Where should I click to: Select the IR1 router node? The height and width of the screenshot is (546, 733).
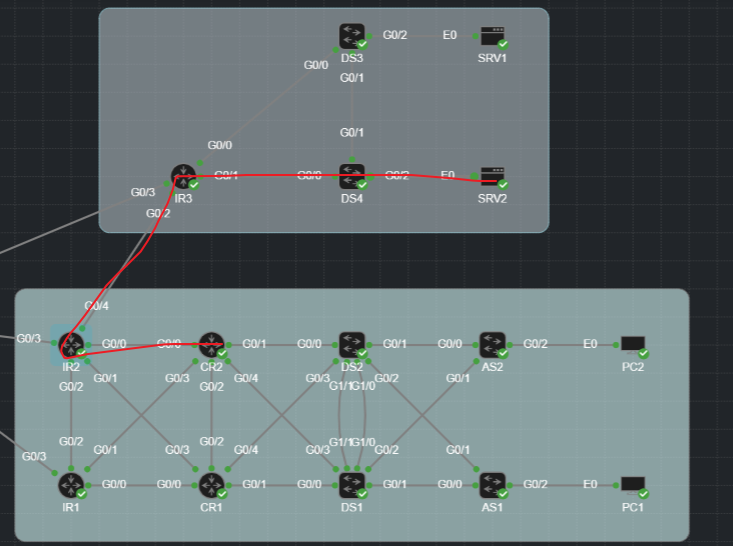pyautogui.click(x=71, y=485)
